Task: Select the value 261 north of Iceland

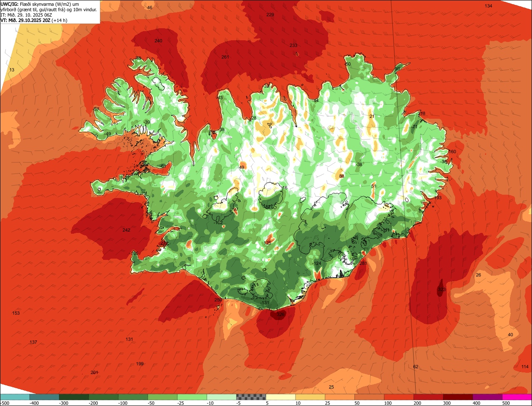Action: click(225, 57)
